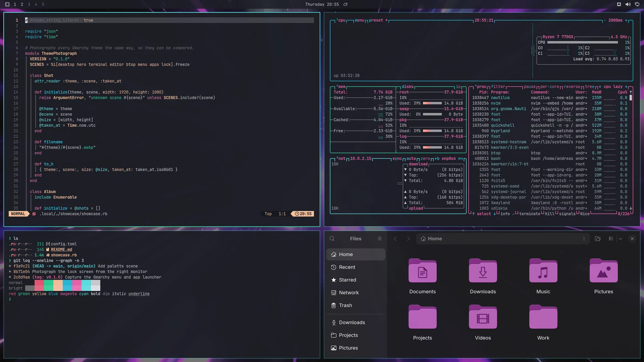
Task: Switch to workspace 2 in top bar
Action: pyautogui.click(x=22, y=4)
